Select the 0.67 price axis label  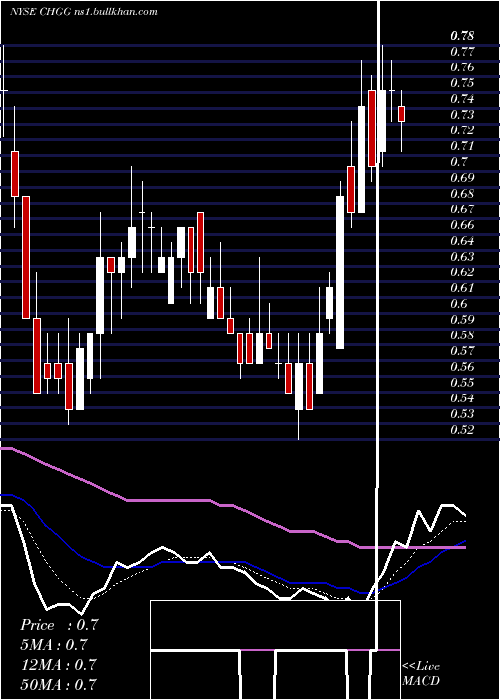462,209
